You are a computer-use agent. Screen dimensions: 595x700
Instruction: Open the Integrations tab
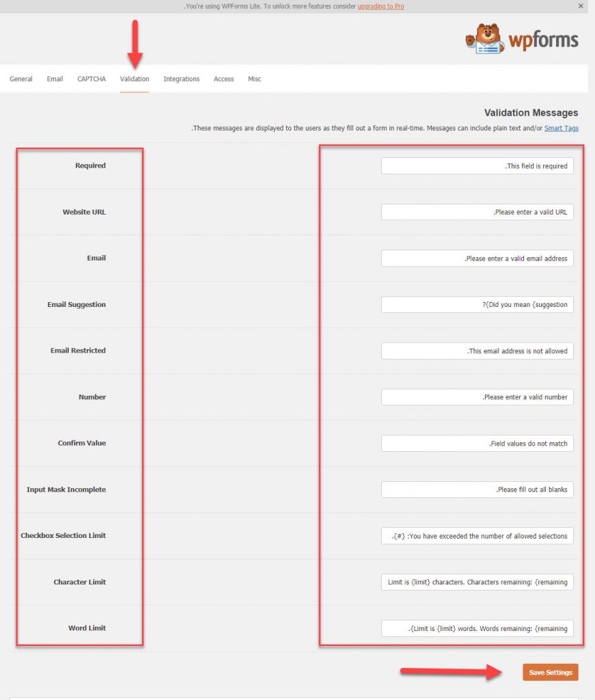pyautogui.click(x=181, y=79)
